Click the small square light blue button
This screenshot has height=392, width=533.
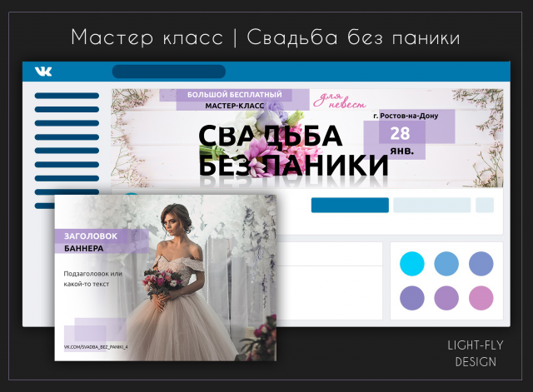485,205
